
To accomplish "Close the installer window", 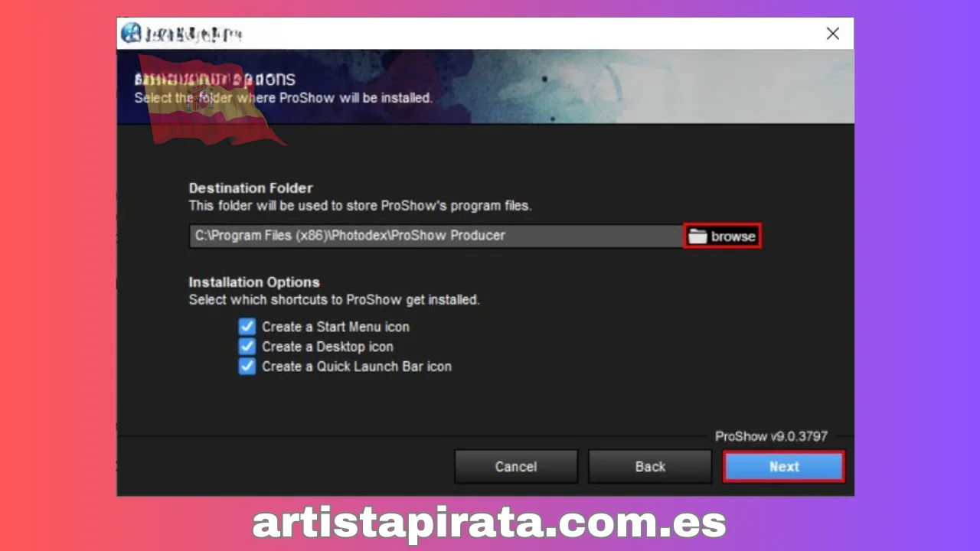I will click(x=833, y=34).
